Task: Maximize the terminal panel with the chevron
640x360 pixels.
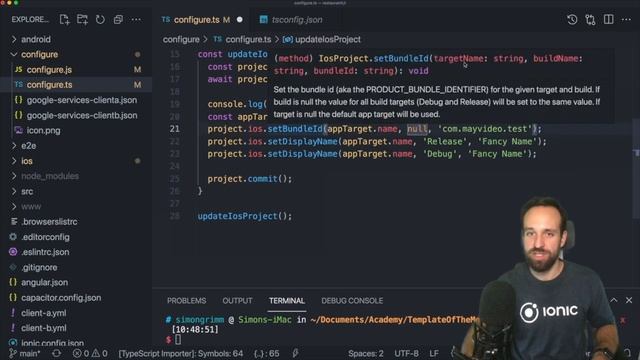Action: (613, 300)
